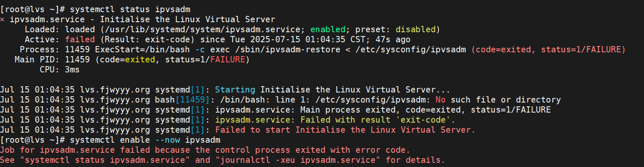Click the 'Process:' label
The image size is (644, 167).
coord(40,49)
